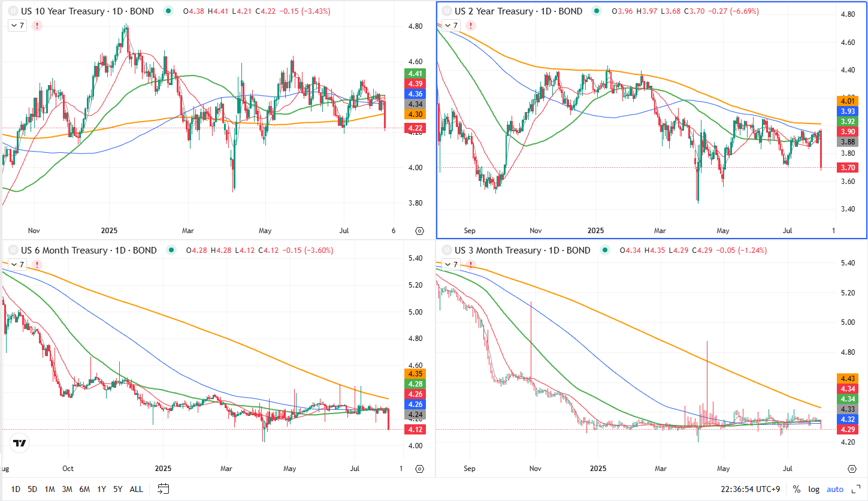Click red error indicator on 3 Month chart
The height and width of the screenshot is (501, 868).
(471, 264)
